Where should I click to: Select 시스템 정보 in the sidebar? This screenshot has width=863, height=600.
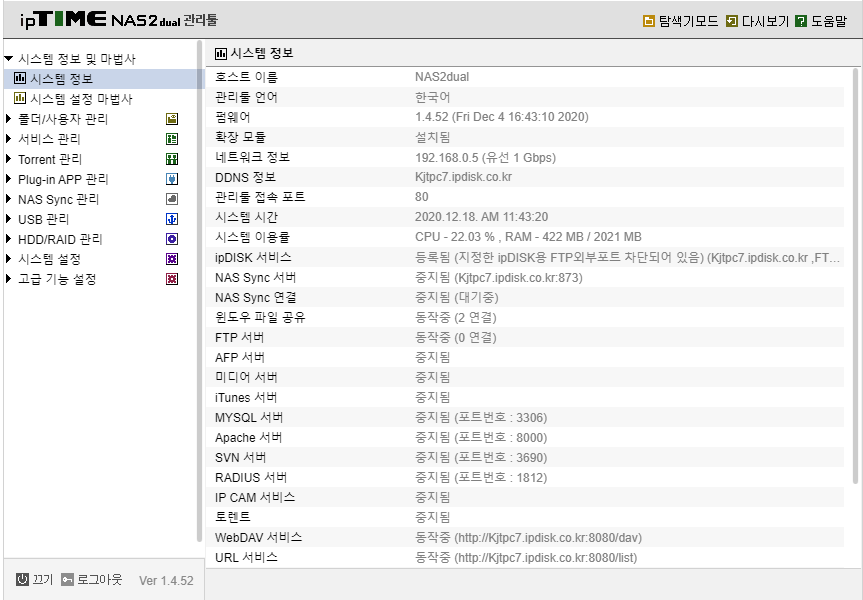(62, 79)
